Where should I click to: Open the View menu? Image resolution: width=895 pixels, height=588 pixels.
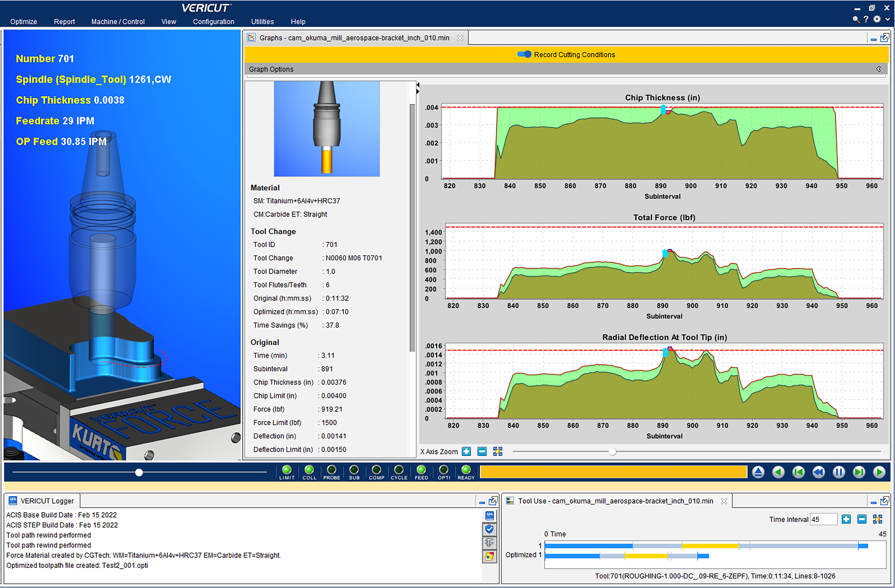point(169,22)
